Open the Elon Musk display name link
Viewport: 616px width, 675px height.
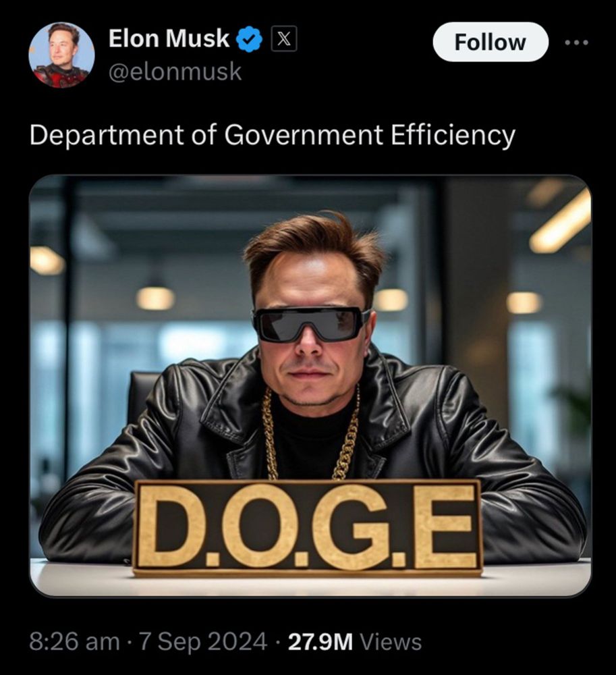[x=169, y=38]
